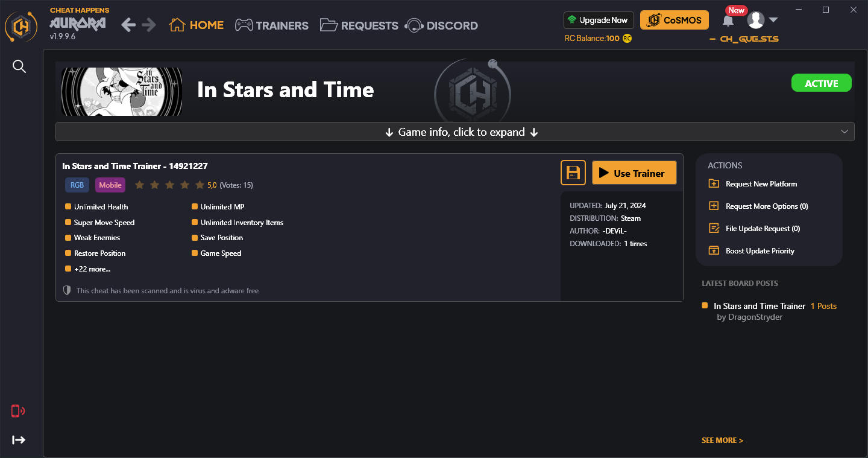Click the RC coin icon beside balance

pyautogui.click(x=627, y=39)
